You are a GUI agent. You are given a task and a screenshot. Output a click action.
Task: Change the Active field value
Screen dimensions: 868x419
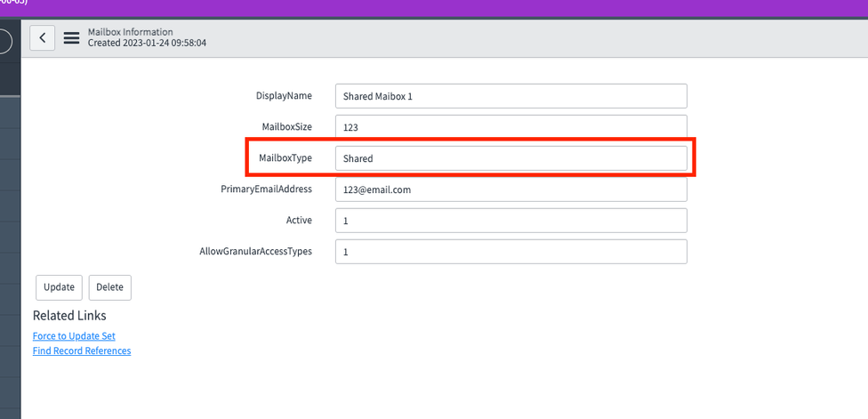[511, 221]
